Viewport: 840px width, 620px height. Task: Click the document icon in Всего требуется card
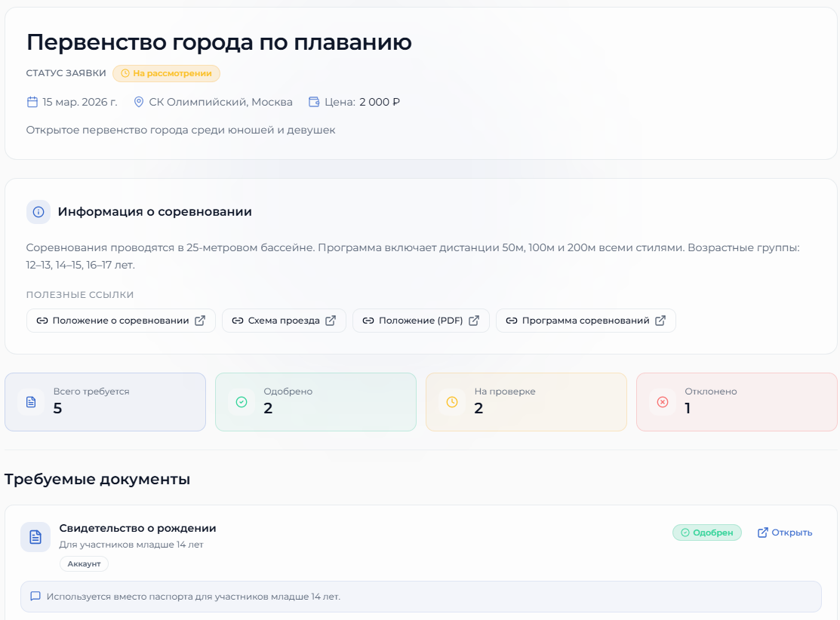30,401
